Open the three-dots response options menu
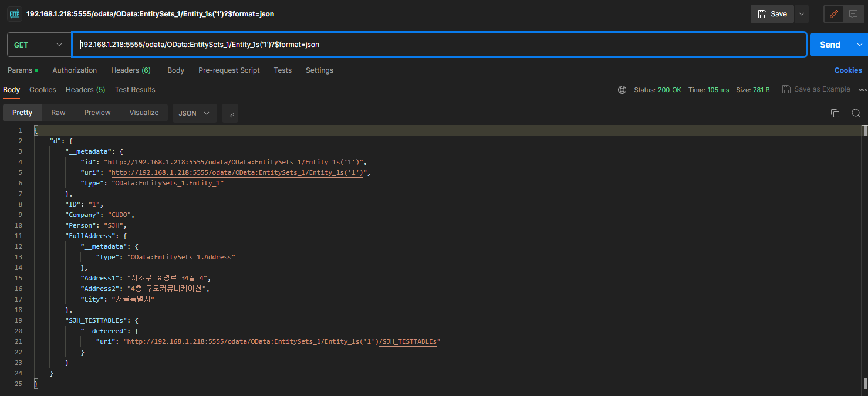The width and height of the screenshot is (868, 396). tap(862, 90)
